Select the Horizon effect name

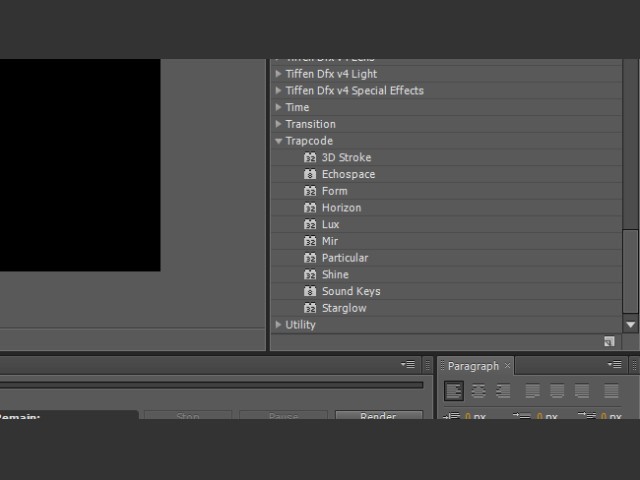pyautogui.click(x=342, y=207)
